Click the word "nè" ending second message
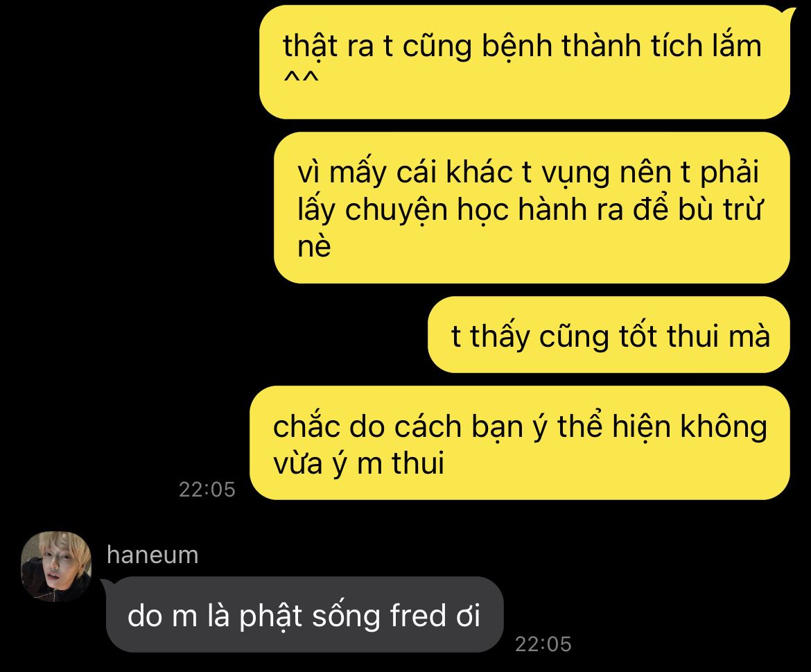The image size is (811, 672). [314, 246]
